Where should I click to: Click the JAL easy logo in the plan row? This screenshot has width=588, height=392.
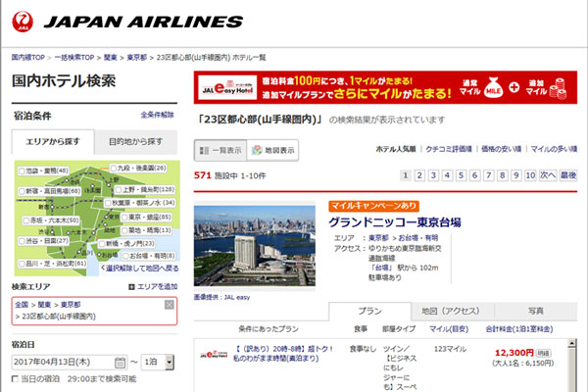[x=214, y=354]
